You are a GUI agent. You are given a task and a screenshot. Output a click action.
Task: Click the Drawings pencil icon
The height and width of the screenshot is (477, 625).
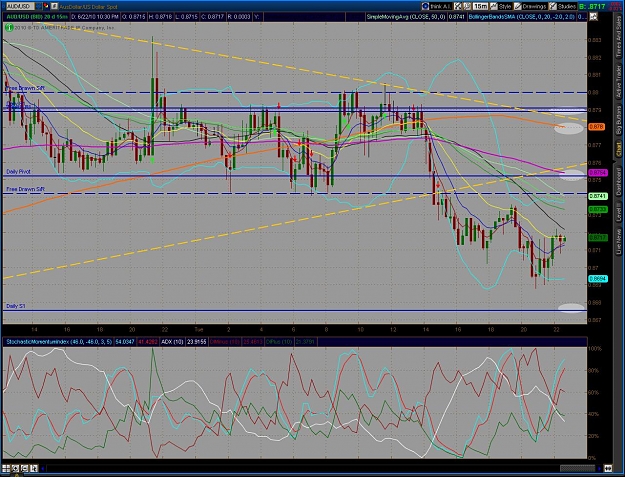pyautogui.click(x=517, y=6)
